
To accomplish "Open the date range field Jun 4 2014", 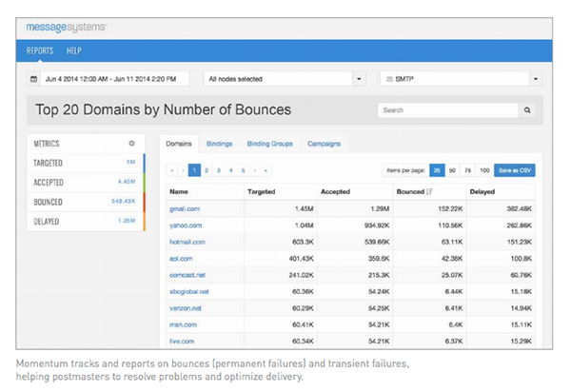I will coord(115,79).
